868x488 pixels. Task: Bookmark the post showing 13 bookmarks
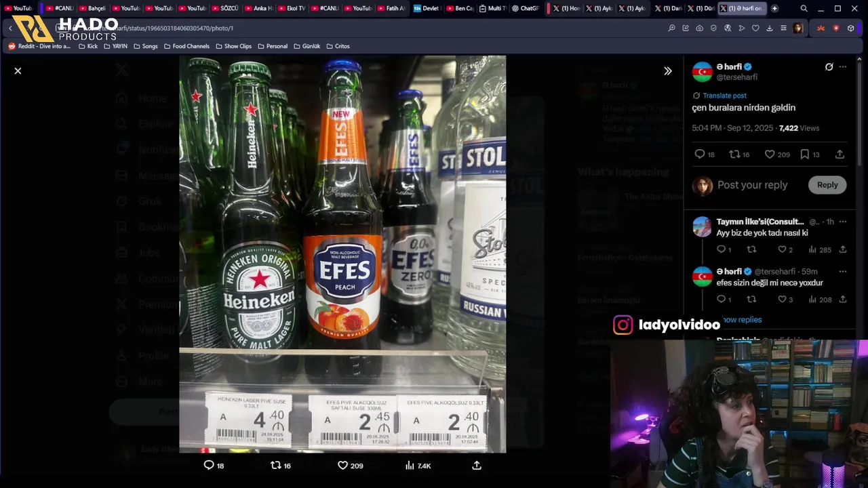(x=804, y=155)
